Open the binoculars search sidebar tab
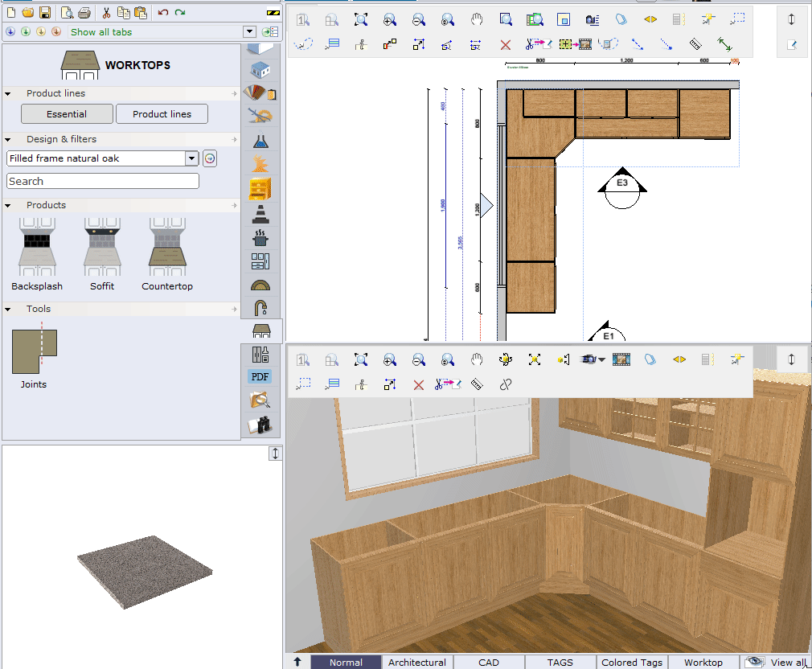 point(260,425)
